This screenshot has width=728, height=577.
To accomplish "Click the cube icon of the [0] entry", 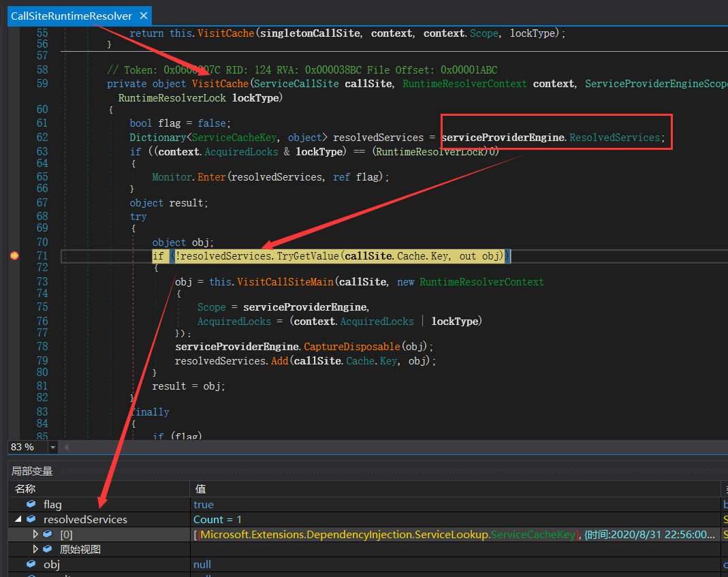I will coord(47,534).
